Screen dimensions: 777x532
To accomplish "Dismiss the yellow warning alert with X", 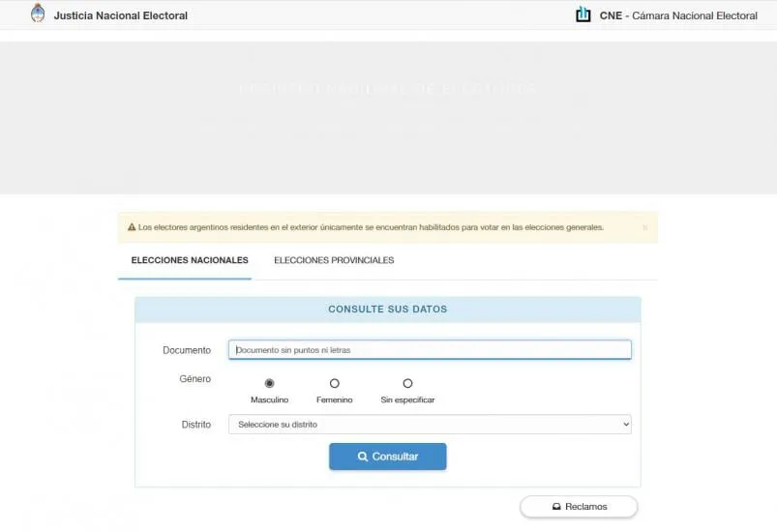I will (644, 227).
